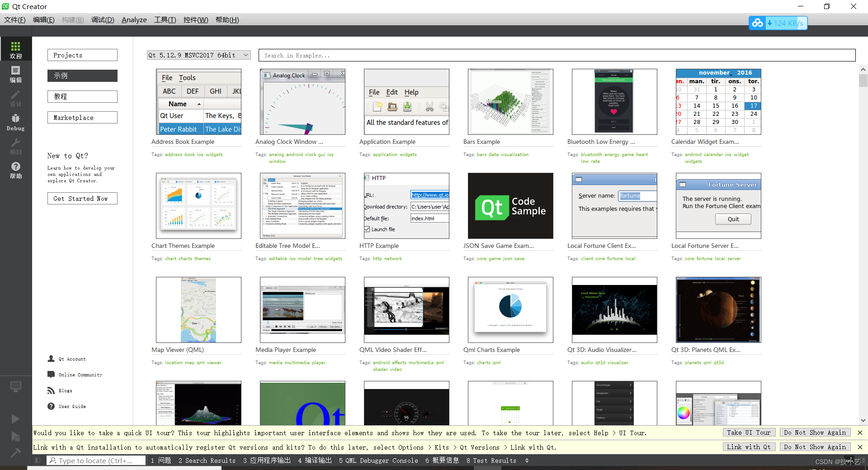Viewport: 868px width, 470px height.
Task: Close the UI tour notification bar
Action: click(x=860, y=433)
